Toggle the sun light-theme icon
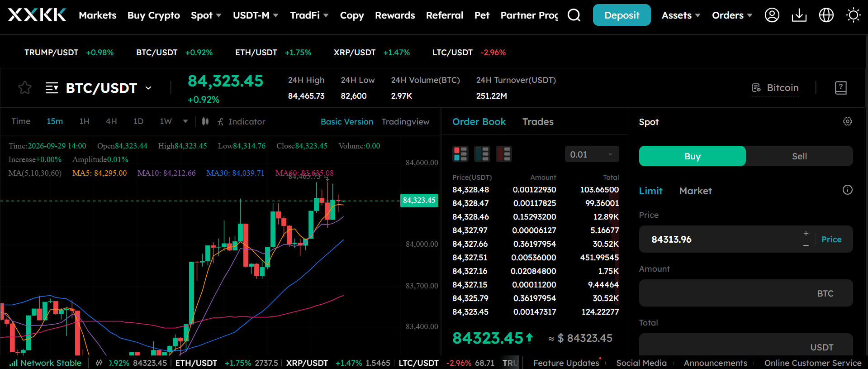 (854, 15)
